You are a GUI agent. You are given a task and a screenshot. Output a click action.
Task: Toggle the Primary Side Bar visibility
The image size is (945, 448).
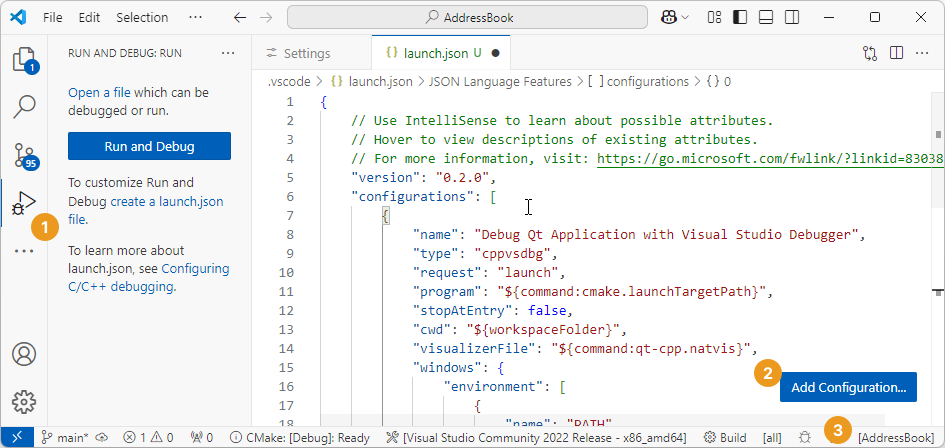(740, 17)
